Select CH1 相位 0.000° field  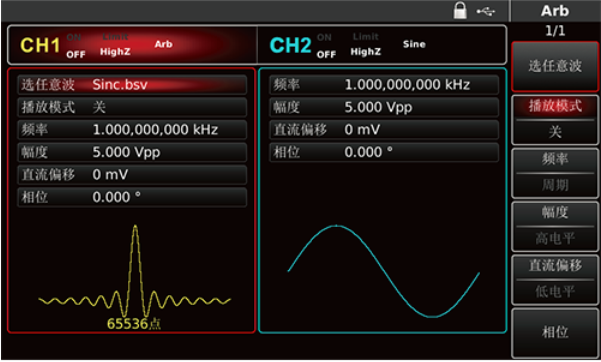point(132,197)
